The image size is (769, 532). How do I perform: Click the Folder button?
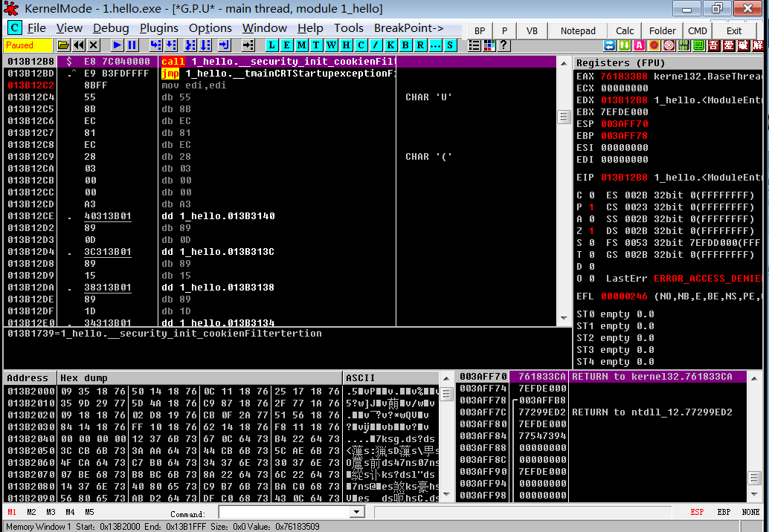tap(663, 31)
